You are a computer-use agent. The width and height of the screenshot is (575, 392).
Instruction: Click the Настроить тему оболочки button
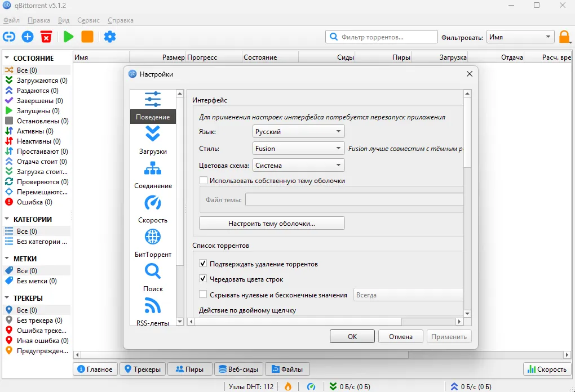pyautogui.click(x=272, y=224)
